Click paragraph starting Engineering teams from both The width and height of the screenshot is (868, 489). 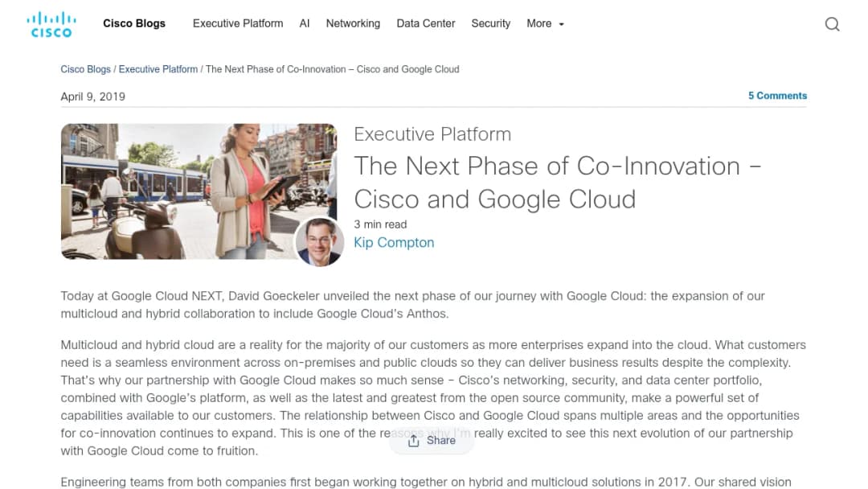[x=426, y=482]
